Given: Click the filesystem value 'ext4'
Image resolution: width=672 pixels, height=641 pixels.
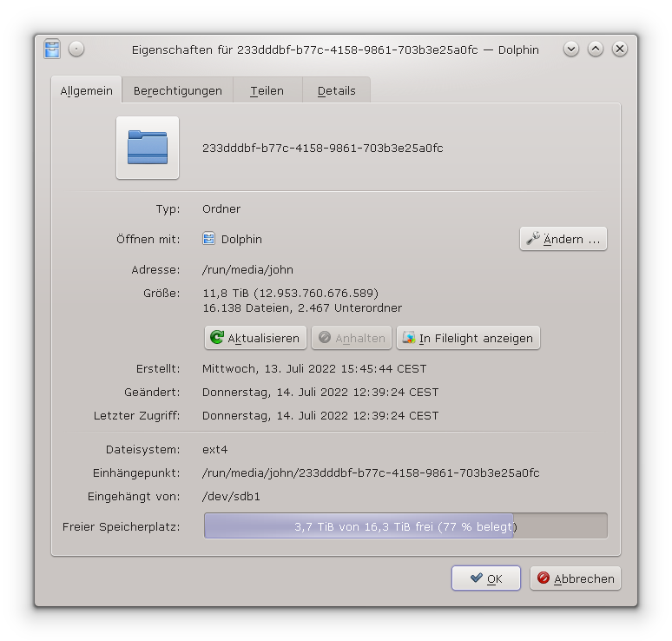Looking at the screenshot, I should tap(214, 449).
